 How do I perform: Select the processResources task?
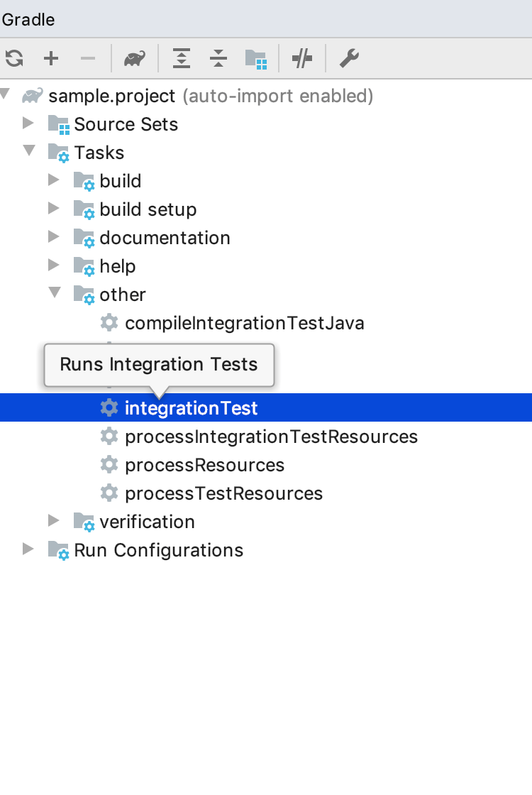tap(204, 464)
